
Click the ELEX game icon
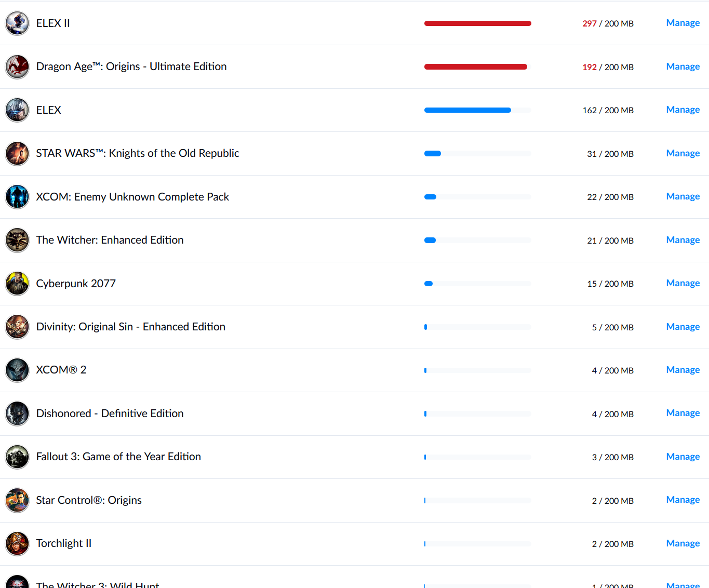point(17,110)
